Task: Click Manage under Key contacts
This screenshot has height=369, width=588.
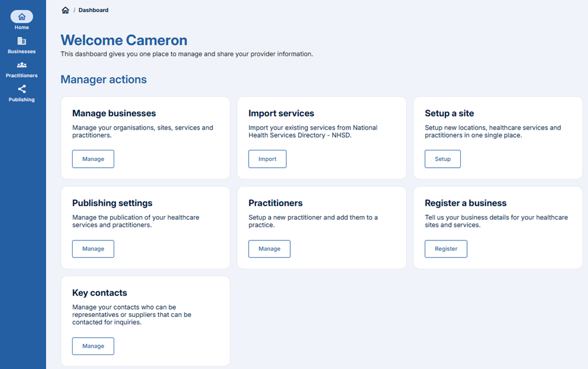Action: point(93,346)
